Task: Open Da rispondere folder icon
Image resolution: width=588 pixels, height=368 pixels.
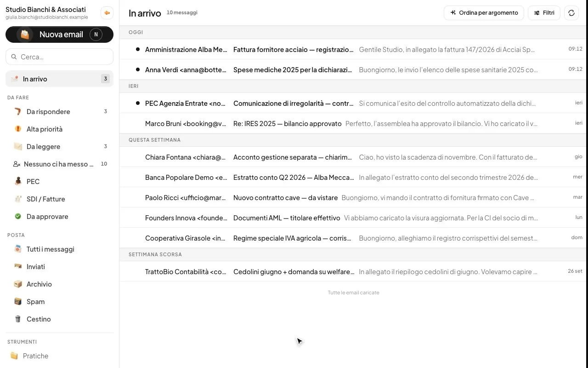Action: point(18,112)
